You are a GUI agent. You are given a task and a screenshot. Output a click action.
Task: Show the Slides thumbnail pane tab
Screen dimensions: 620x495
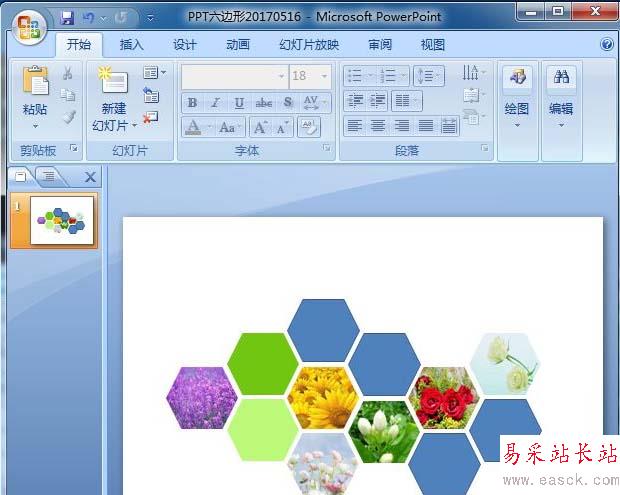click(x=21, y=176)
